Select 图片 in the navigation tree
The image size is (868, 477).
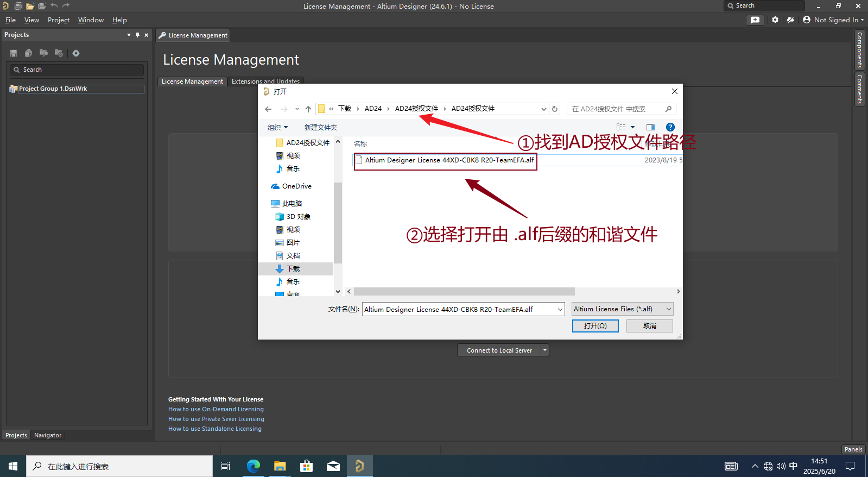point(288,243)
